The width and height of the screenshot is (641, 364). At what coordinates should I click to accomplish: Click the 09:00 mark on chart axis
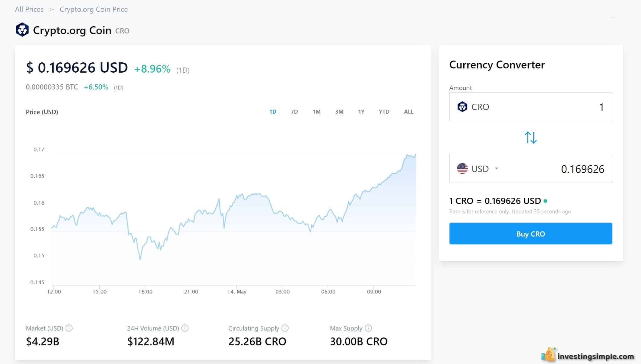pos(374,292)
